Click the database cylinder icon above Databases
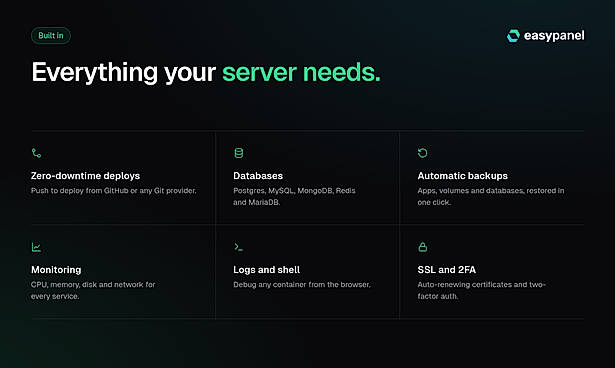Image resolution: width=615 pixels, height=368 pixels. (x=238, y=153)
